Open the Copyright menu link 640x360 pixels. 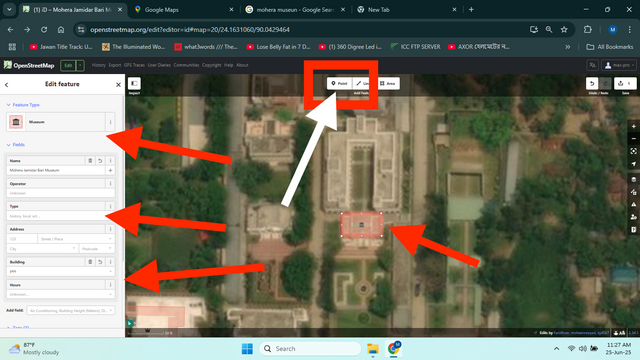(211, 65)
